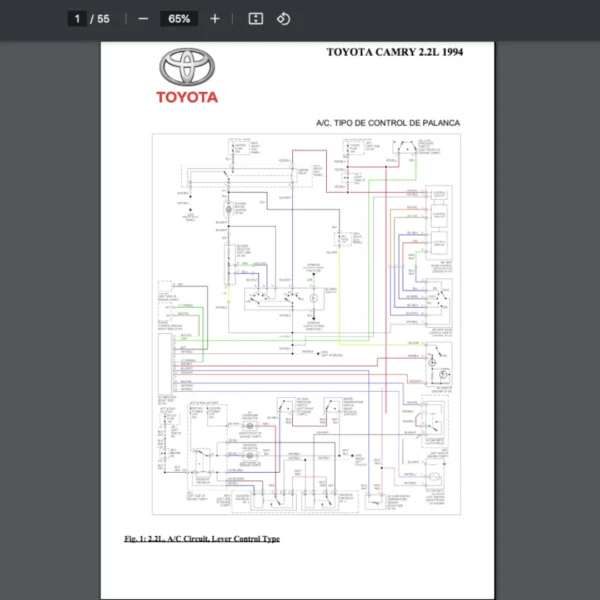600x600 pixels.
Task: Click the zoom in plus button
Action: (x=214, y=19)
